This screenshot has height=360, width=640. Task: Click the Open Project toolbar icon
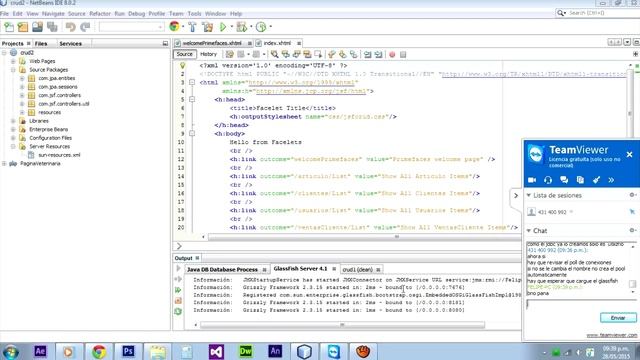(38, 27)
